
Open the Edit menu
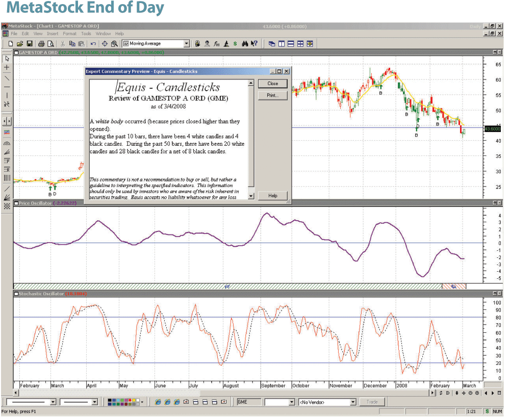[25, 34]
